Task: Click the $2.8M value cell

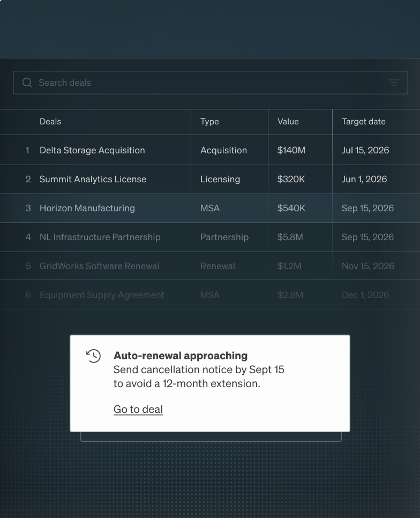Action: tap(290, 295)
